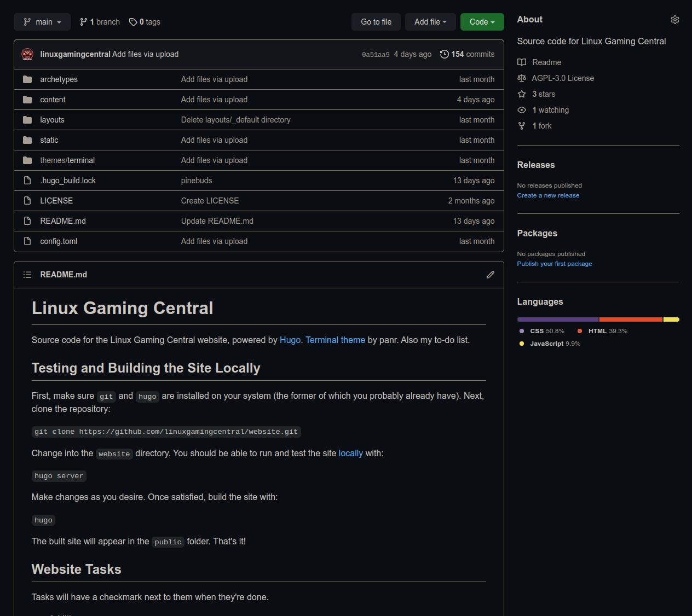This screenshot has height=616, width=692.
Task: Click the star icon beside 3 stars
Action: tap(522, 94)
